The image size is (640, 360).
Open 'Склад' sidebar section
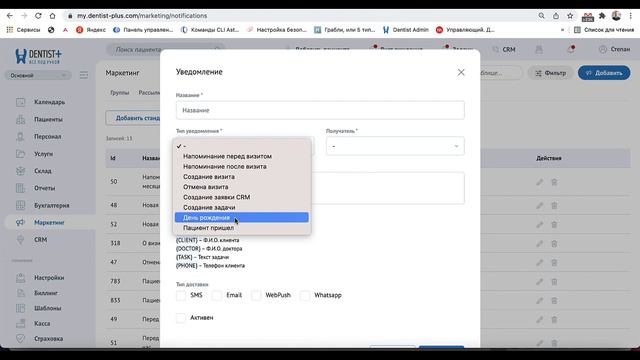click(42, 171)
